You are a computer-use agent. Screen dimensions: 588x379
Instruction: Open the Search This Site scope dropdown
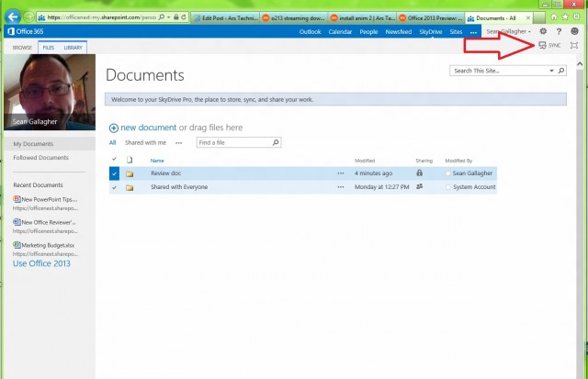pyautogui.click(x=551, y=71)
